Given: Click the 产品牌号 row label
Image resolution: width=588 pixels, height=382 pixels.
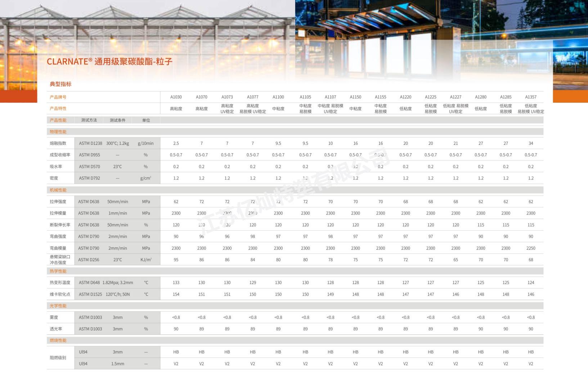Looking at the screenshot, I should pos(58,97).
